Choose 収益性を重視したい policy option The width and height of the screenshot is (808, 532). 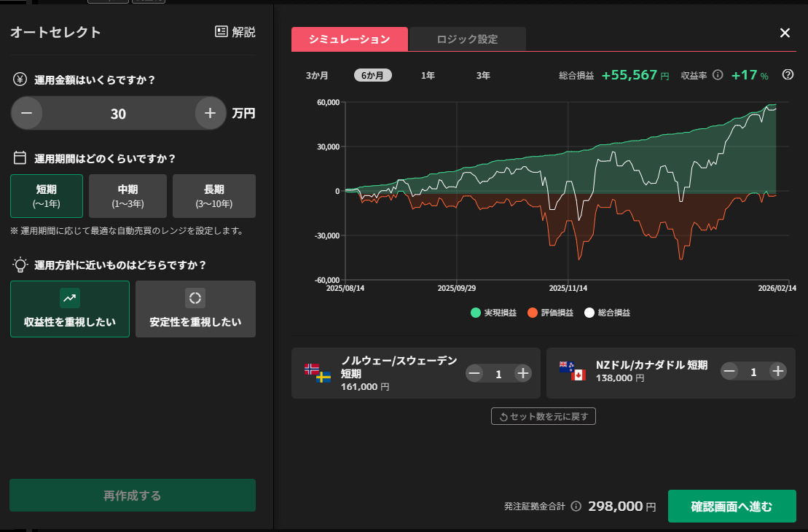click(70, 309)
